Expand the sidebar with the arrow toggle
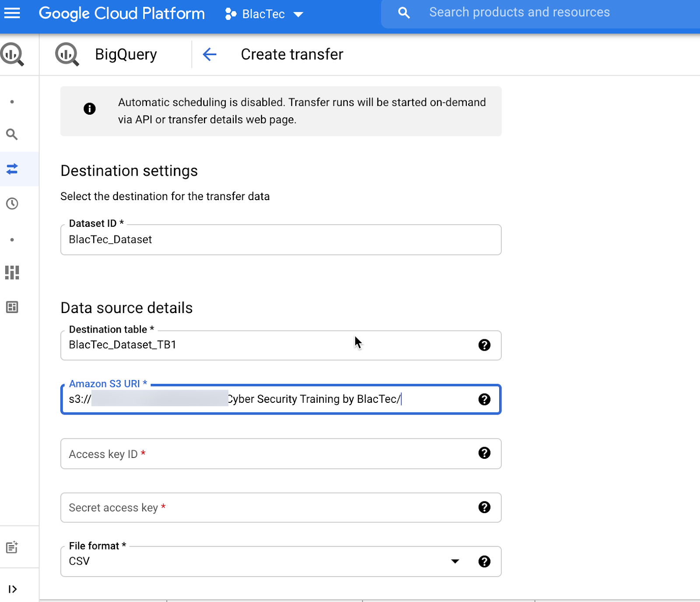Image resolution: width=700 pixels, height=602 pixels. (x=13, y=589)
